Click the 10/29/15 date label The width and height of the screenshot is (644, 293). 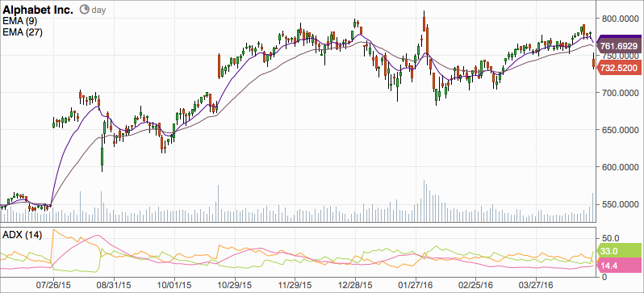[x=236, y=284]
